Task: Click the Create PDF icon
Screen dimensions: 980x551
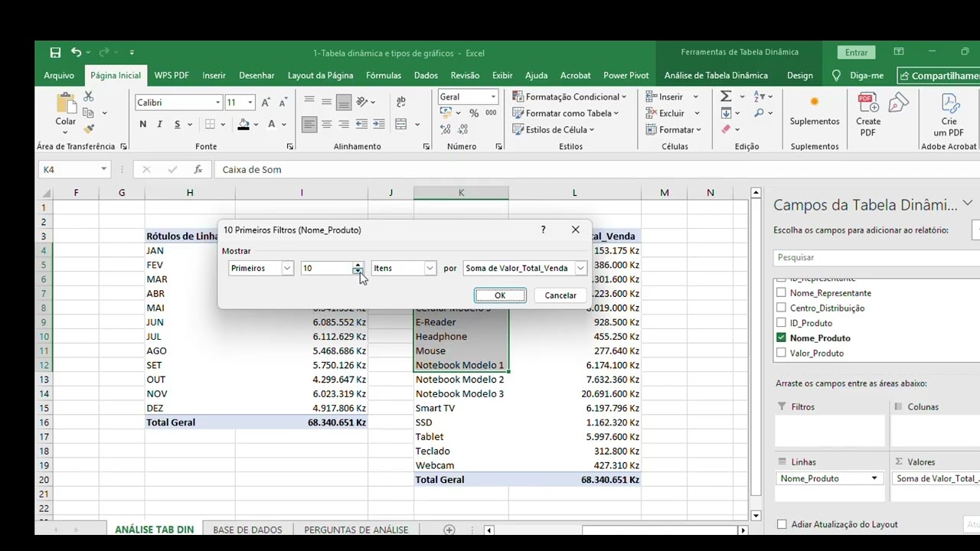Action: click(867, 114)
